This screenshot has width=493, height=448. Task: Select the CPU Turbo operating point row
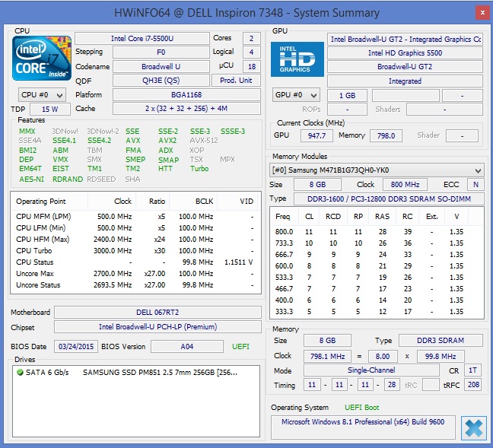click(135, 251)
